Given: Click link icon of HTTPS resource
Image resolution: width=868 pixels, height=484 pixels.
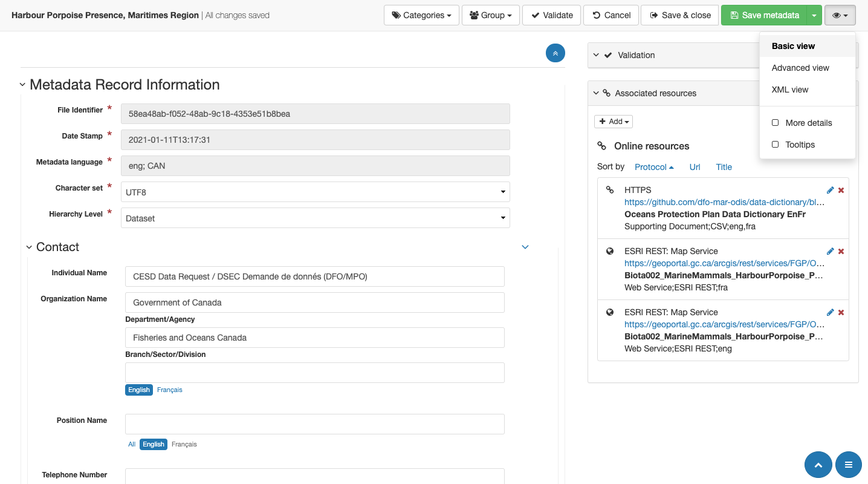Looking at the screenshot, I should pyautogui.click(x=610, y=190).
